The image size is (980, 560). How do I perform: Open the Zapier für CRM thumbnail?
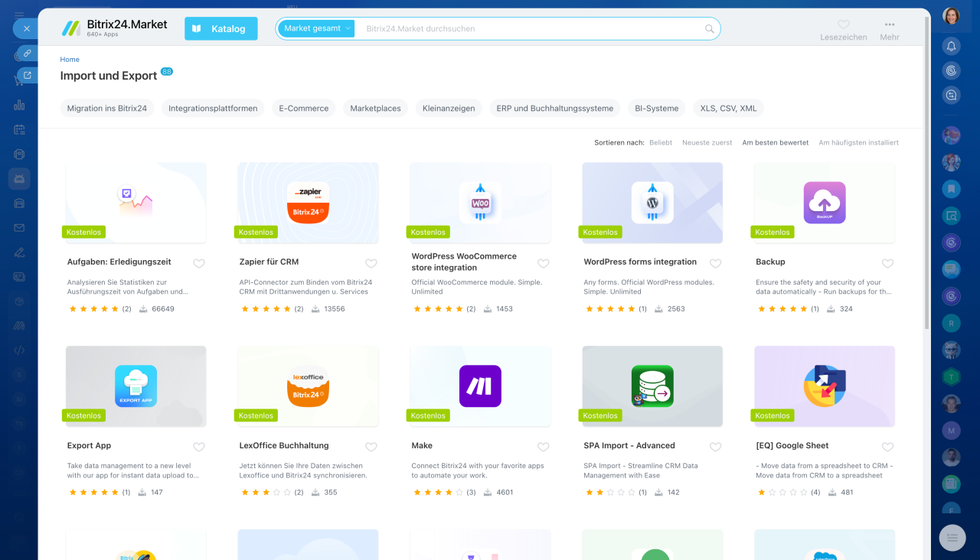308,203
